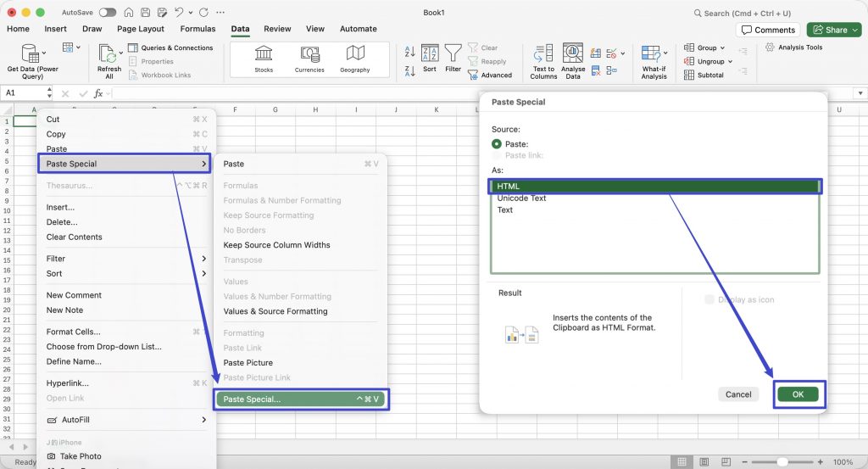
Task: Choose Paste Special… in the submenu
Action: click(x=301, y=399)
